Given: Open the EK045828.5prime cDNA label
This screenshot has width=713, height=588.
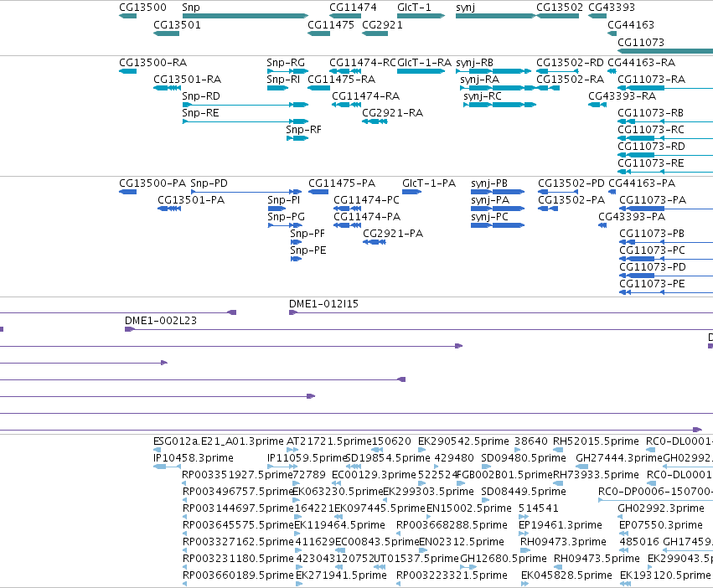Looking at the screenshot, I should [566, 575].
